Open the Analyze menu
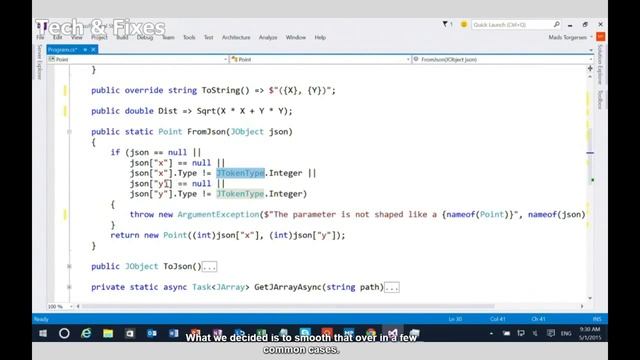The image size is (640, 360). (x=268, y=37)
